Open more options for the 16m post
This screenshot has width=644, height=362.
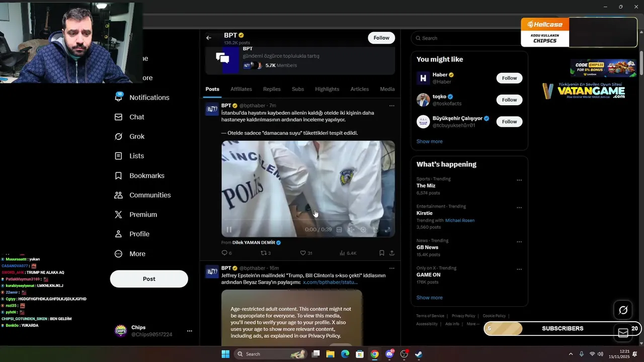click(392, 268)
